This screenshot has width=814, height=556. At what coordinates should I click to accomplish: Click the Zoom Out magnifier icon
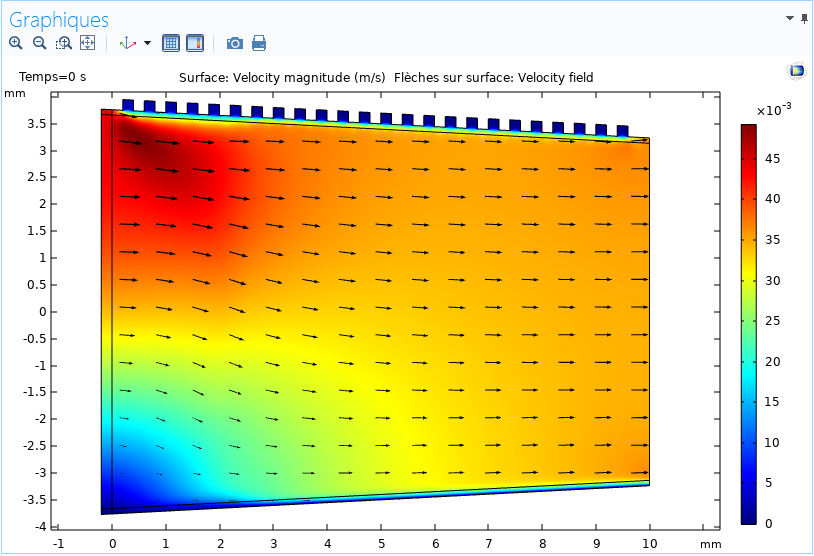click(39, 43)
